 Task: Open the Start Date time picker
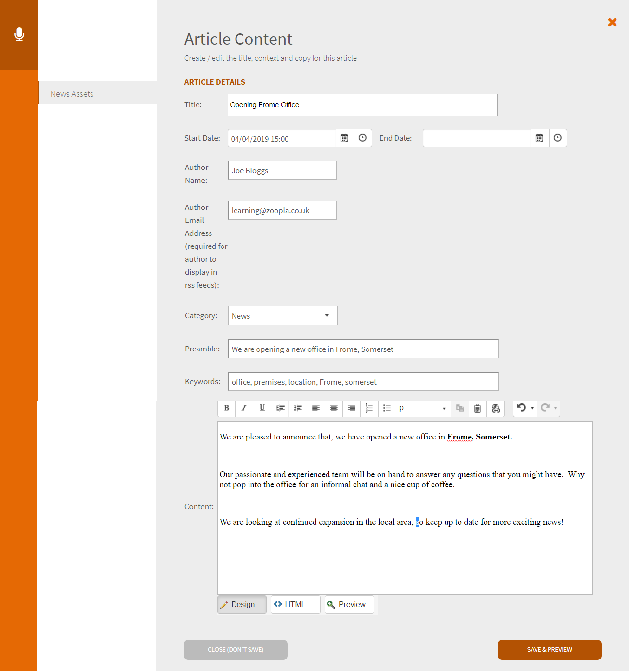pyautogui.click(x=363, y=138)
